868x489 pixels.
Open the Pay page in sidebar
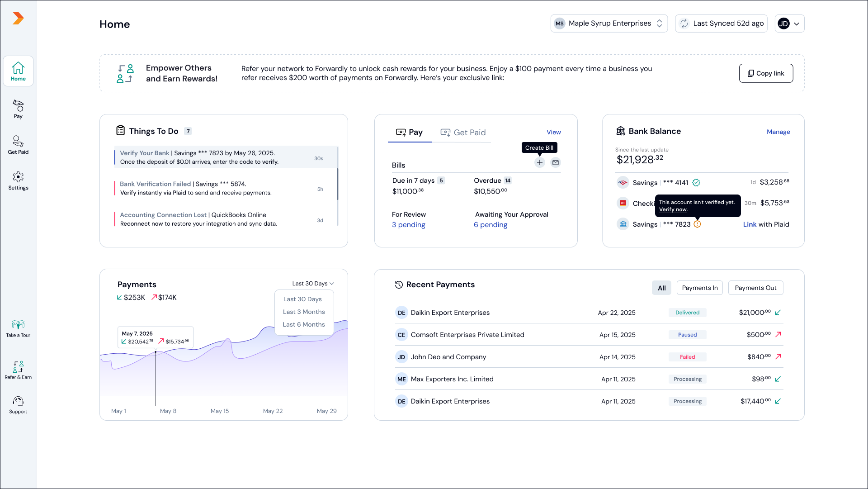click(x=18, y=109)
